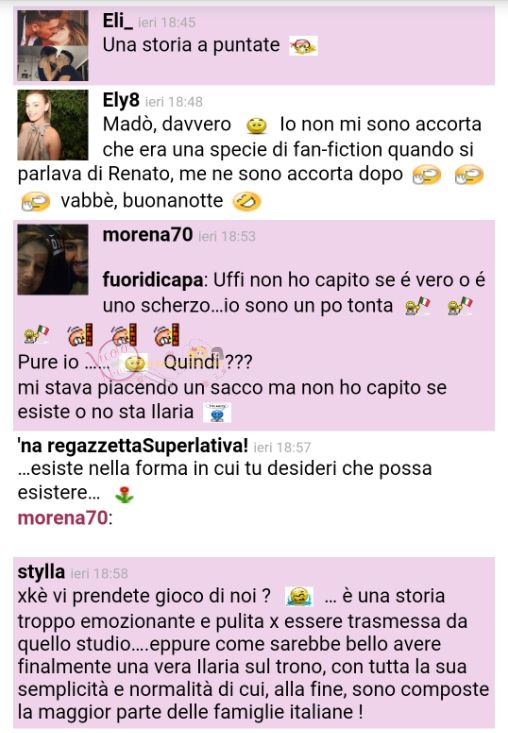The image size is (508, 733).
Task: Open morena70 avatar photo
Action: tap(53, 259)
